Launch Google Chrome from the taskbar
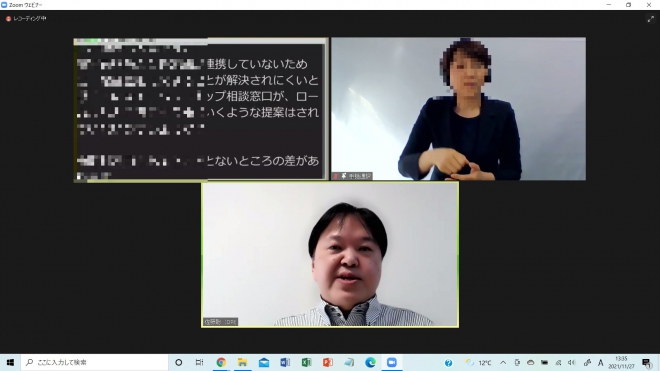The height and width of the screenshot is (371, 660). pos(221,362)
